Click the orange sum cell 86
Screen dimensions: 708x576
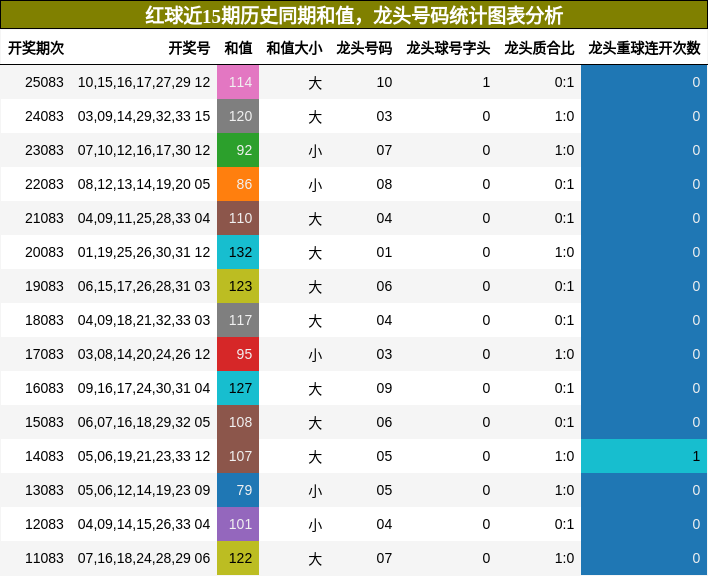click(238, 184)
